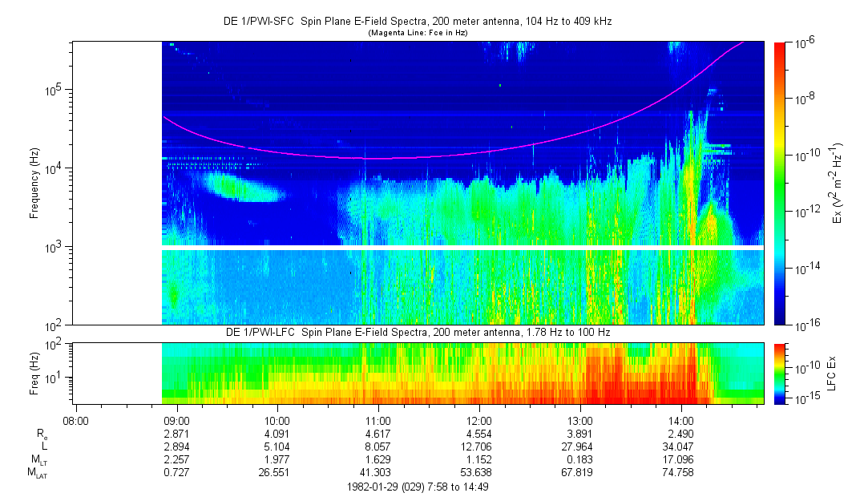Click MLT value 17.096
Screen dimensions: 868x497
[679, 459]
